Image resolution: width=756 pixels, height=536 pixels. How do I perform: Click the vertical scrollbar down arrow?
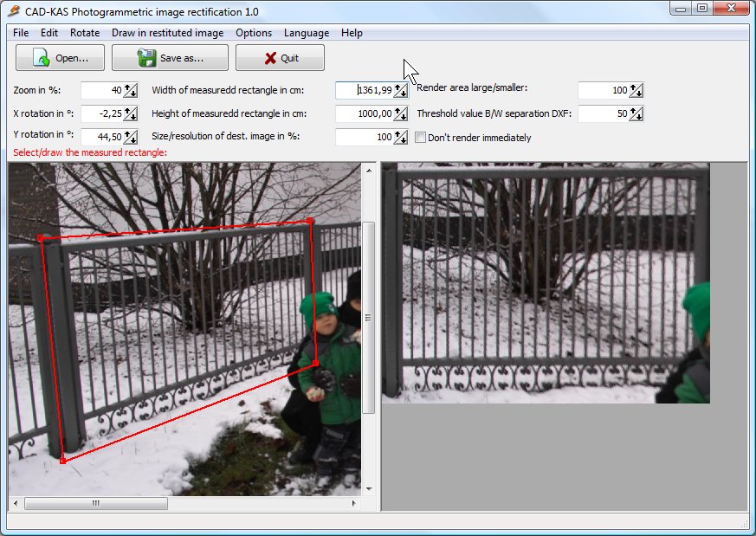(x=368, y=489)
